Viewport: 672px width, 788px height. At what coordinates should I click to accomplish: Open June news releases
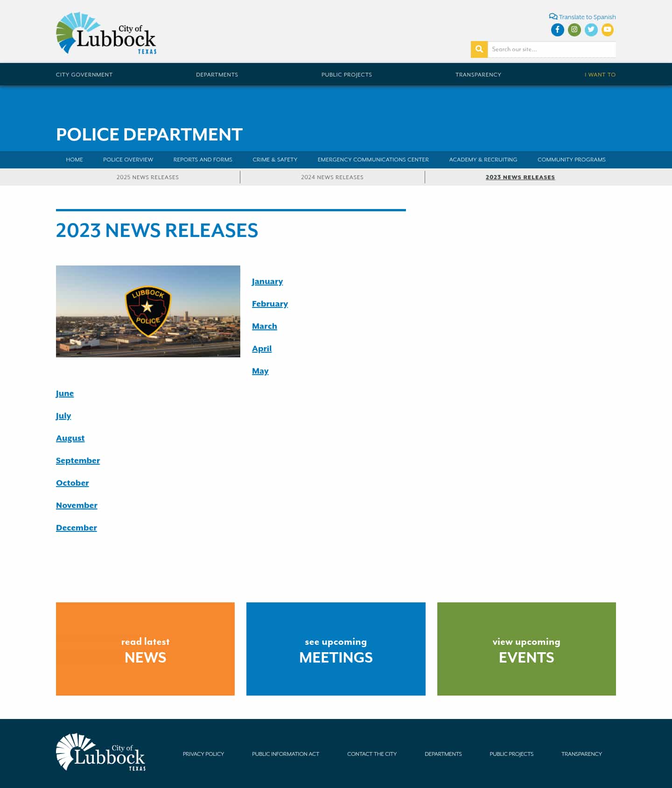pyautogui.click(x=65, y=393)
